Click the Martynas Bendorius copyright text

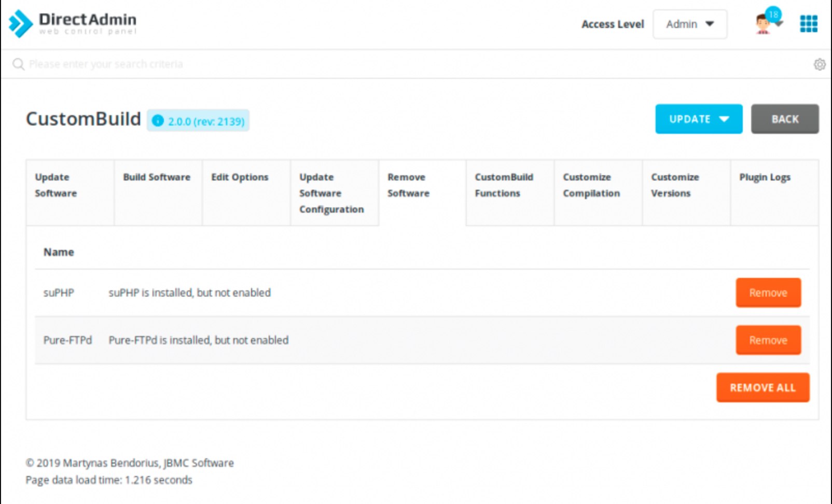130,463
